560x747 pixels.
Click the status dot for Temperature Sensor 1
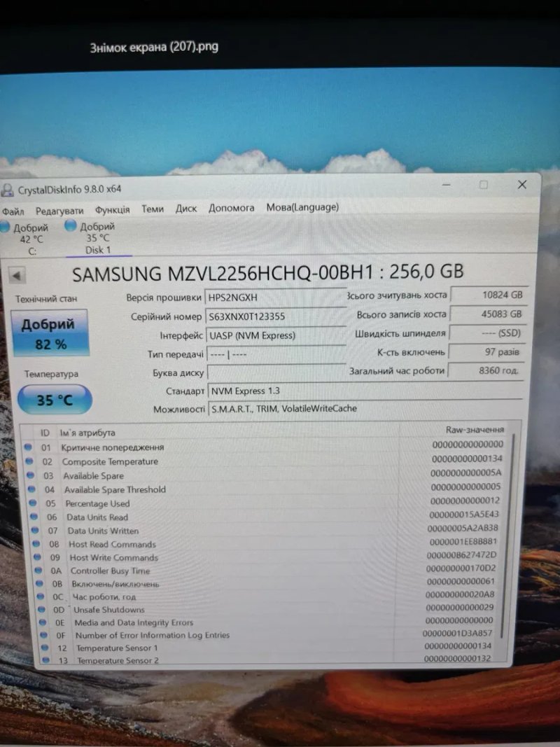45,648
